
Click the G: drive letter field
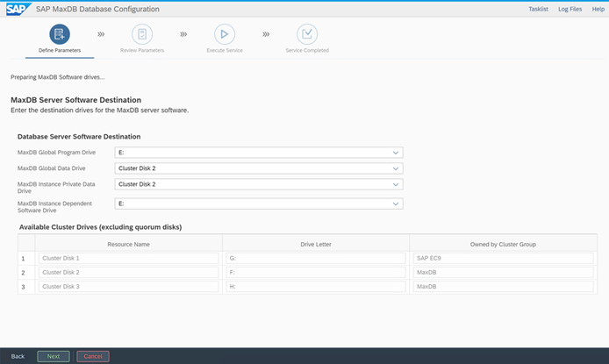316,258
